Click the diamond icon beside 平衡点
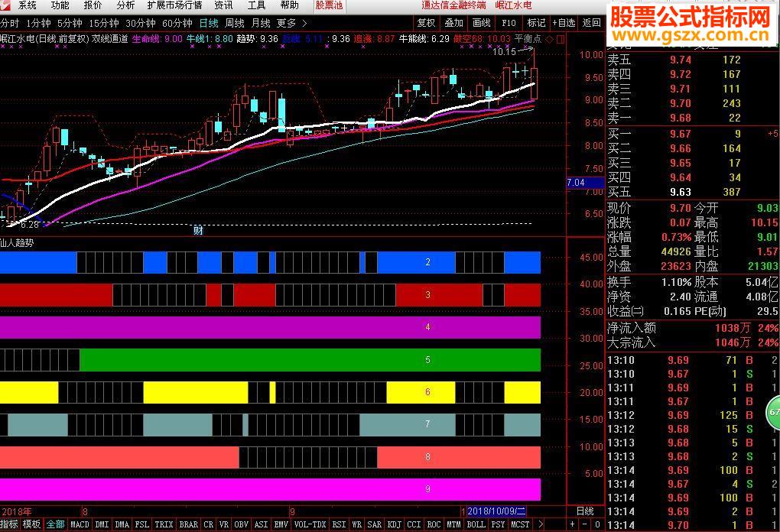The width and height of the screenshot is (780, 532). [x=549, y=39]
